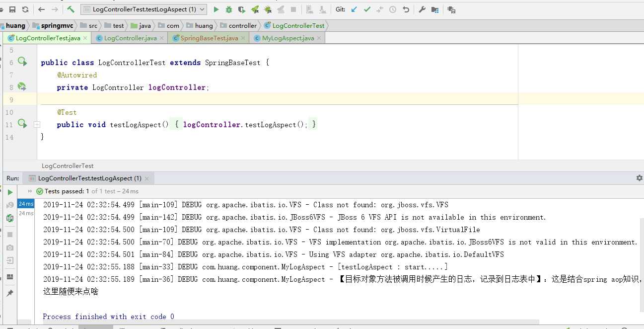Image resolution: width=644 pixels, height=329 pixels.
Task: Build project with the green hammer icon
Action: (71, 9)
